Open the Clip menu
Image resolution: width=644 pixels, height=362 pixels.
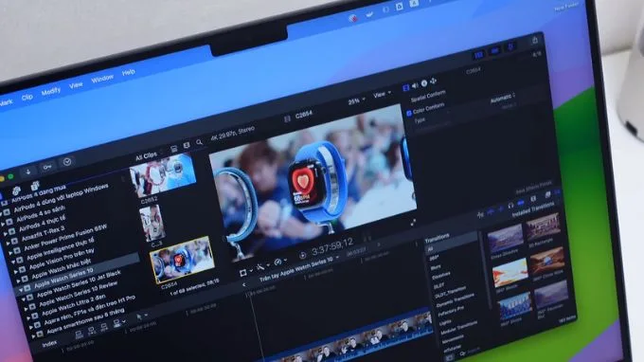pos(27,98)
